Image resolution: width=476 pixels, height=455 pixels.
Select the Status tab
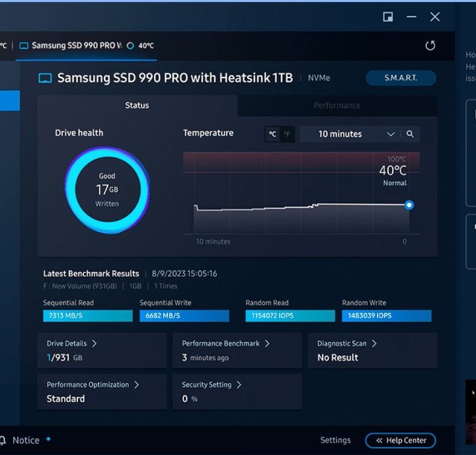138,105
